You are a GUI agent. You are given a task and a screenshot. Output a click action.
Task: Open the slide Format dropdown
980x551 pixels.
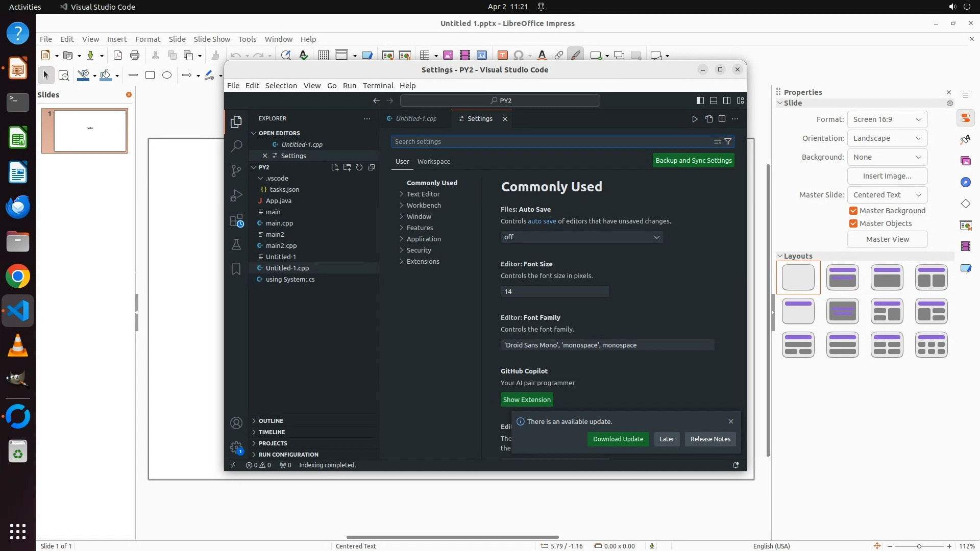click(x=887, y=119)
